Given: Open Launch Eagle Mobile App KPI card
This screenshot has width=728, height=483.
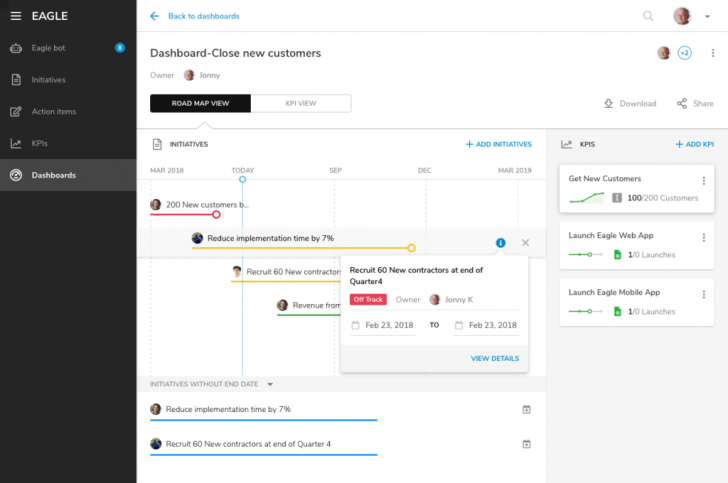Looking at the screenshot, I should click(637, 302).
